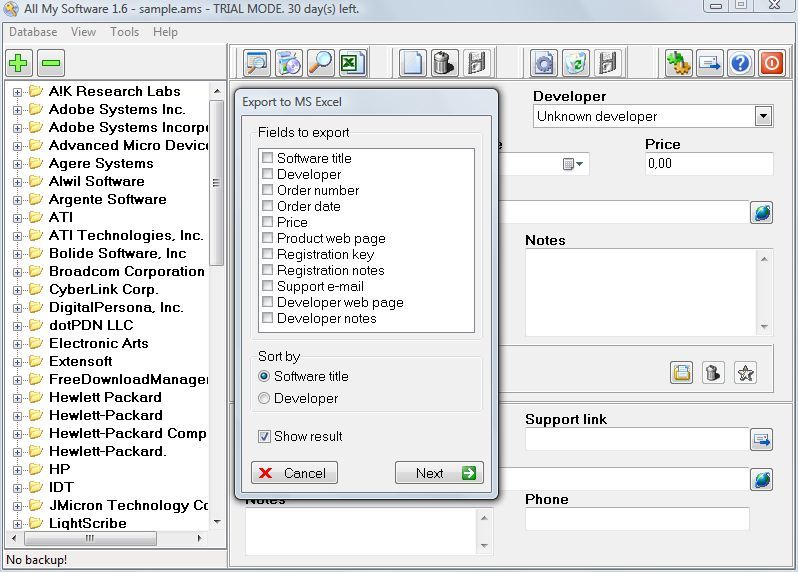Click the recycle bin refresh icon
The width and height of the screenshot is (798, 572).
point(576,63)
